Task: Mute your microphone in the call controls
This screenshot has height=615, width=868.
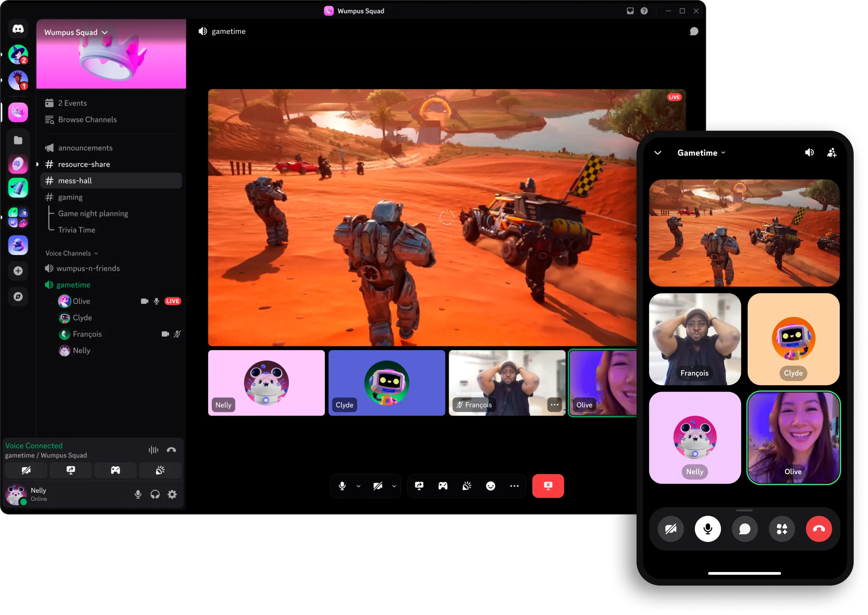Action: [343, 486]
